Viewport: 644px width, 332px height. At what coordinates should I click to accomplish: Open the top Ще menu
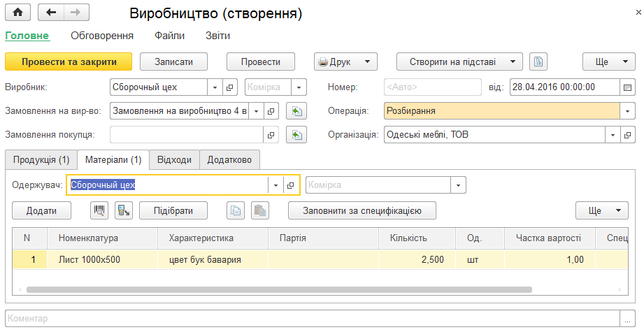(x=608, y=62)
